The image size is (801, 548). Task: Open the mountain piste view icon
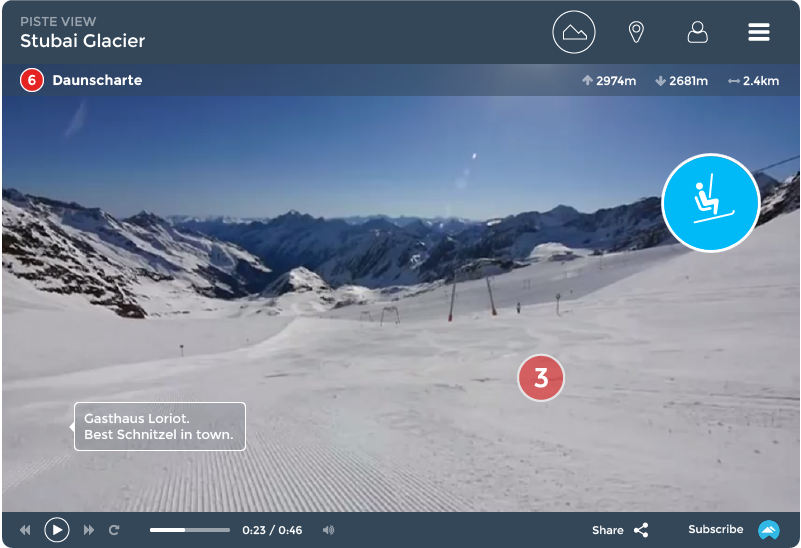[x=574, y=32]
